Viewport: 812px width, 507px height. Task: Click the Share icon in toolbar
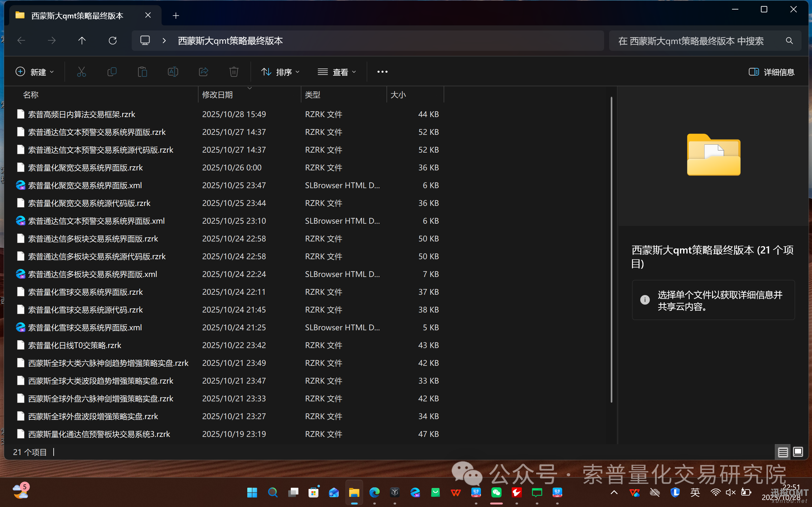(203, 72)
